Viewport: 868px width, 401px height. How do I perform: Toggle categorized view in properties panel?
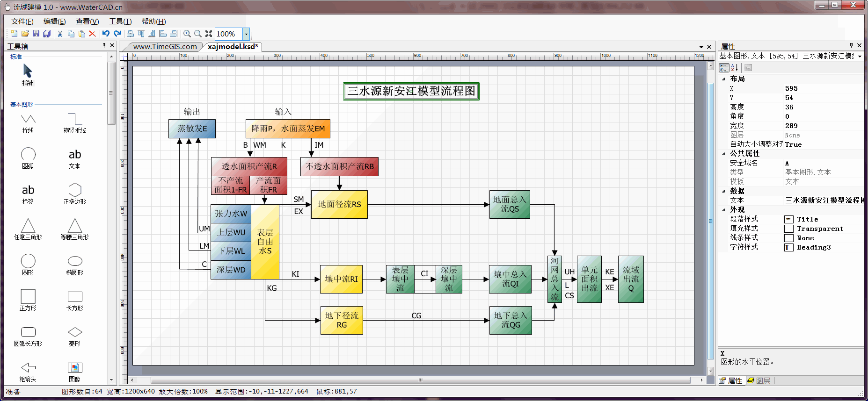pos(724,68)
